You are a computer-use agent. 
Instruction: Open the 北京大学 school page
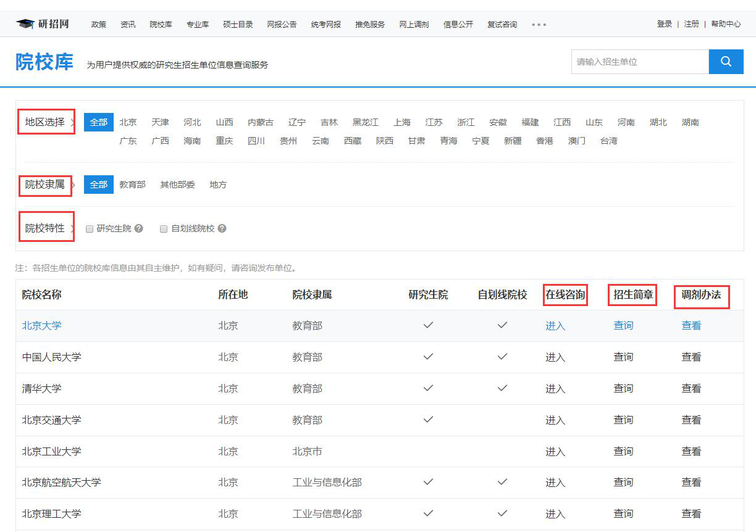41,325
